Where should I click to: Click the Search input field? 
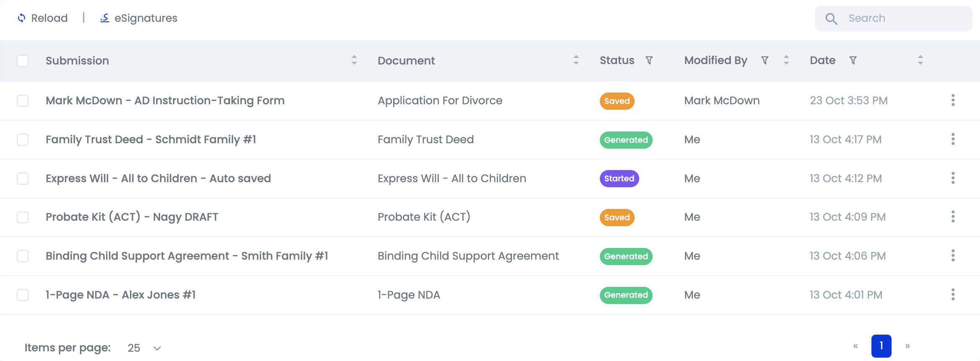click(901, 18)
